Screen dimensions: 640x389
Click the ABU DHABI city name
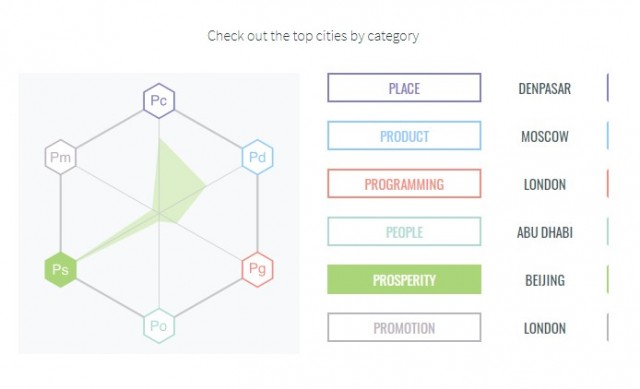(x=544, y=232)
